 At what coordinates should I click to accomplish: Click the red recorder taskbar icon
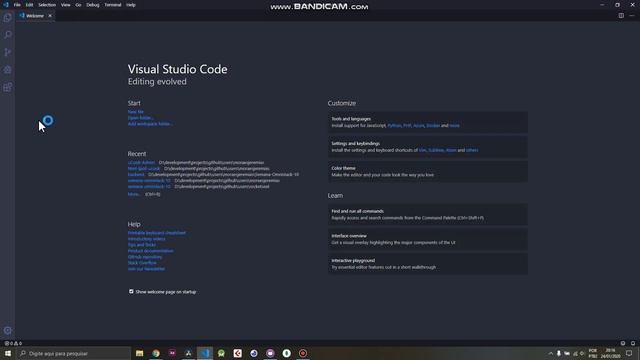(x=303, y=353)
